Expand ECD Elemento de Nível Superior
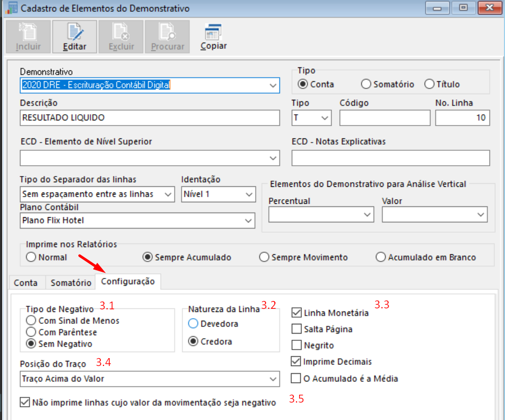Image resolution: width=505 pixels, height=420 pixels. pos(273,158)
